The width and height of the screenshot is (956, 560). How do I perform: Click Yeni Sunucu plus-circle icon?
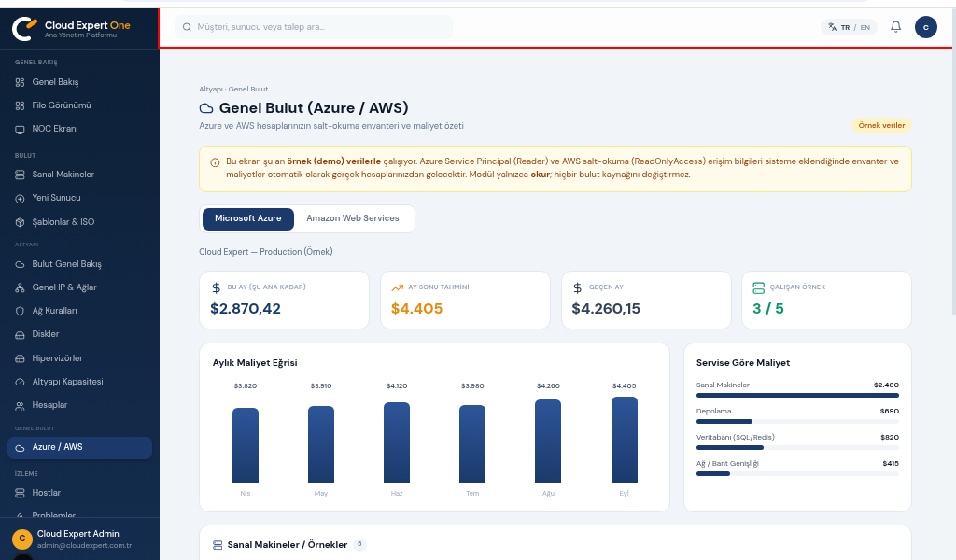pos(21,199)
